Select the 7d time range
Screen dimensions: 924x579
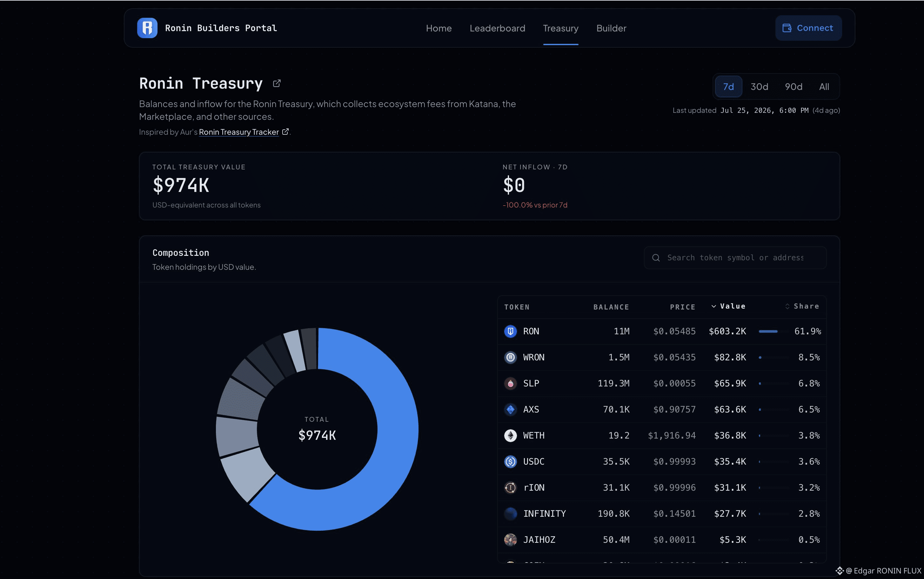tap(728, 86)
